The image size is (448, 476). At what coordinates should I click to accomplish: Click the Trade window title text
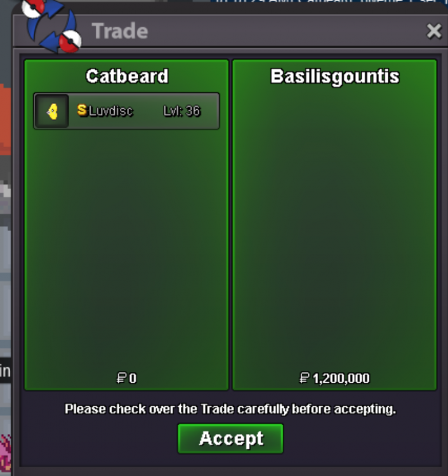pyautogui.click(x=120, y=31)
